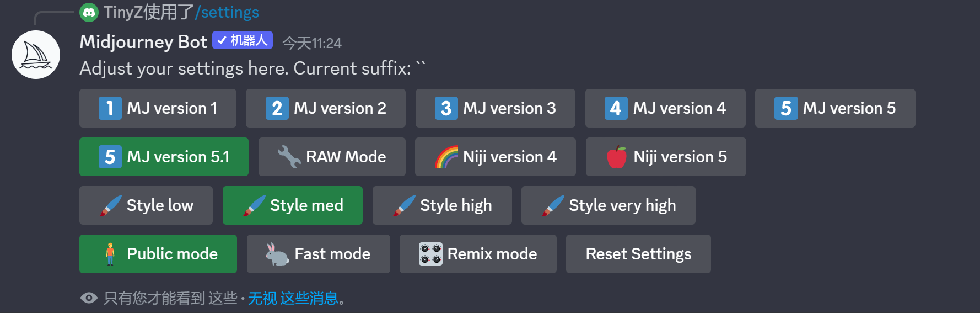Click the eye icon near the visibility notice
The width and height of the screenshot is (980, 313).
89,298
